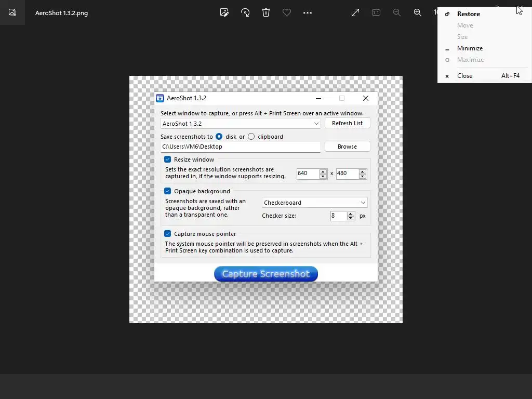Add image to favorites with heart icon
Screen dimensions: 532x399
point(287,12)
